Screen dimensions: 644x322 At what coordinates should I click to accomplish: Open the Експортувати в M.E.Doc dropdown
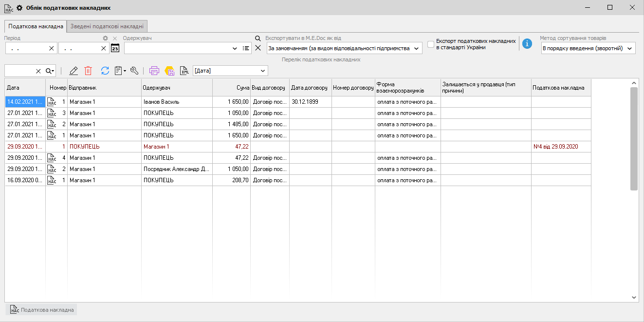pyautogui.click(x=416, y=48)
